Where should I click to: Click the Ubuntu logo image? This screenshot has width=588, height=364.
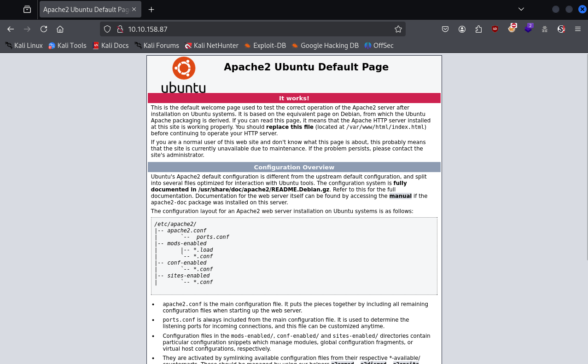tap(183, 75)
